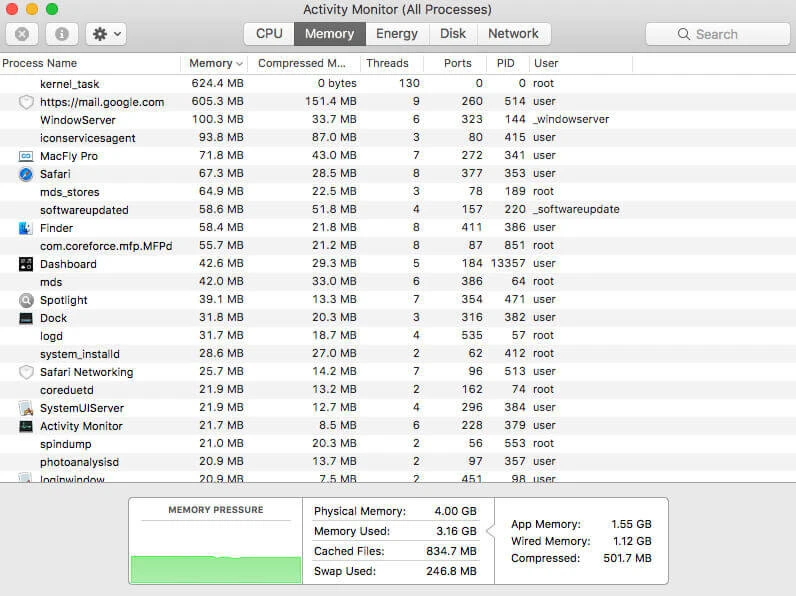
Task: Open the gear action dropdown menu
Action: (106, 34)
